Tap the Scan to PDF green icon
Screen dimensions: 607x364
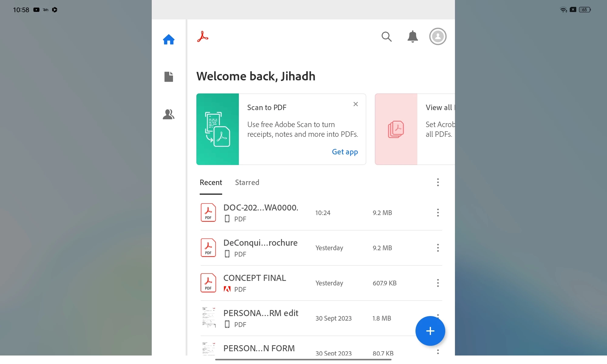point(218,129)
